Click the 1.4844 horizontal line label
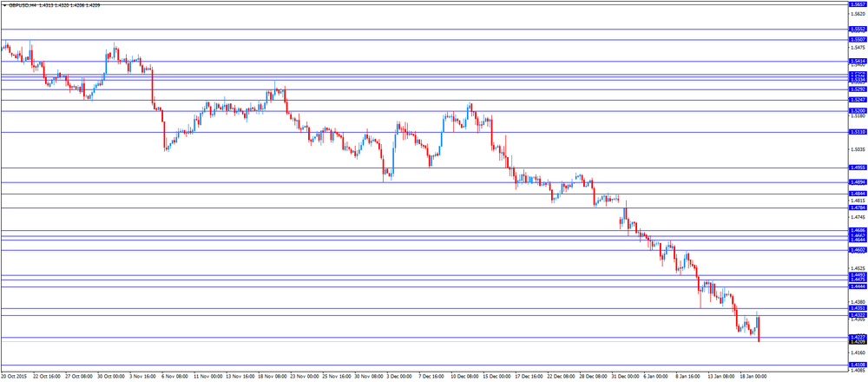 pyautogui.click(x=858, y=194)
